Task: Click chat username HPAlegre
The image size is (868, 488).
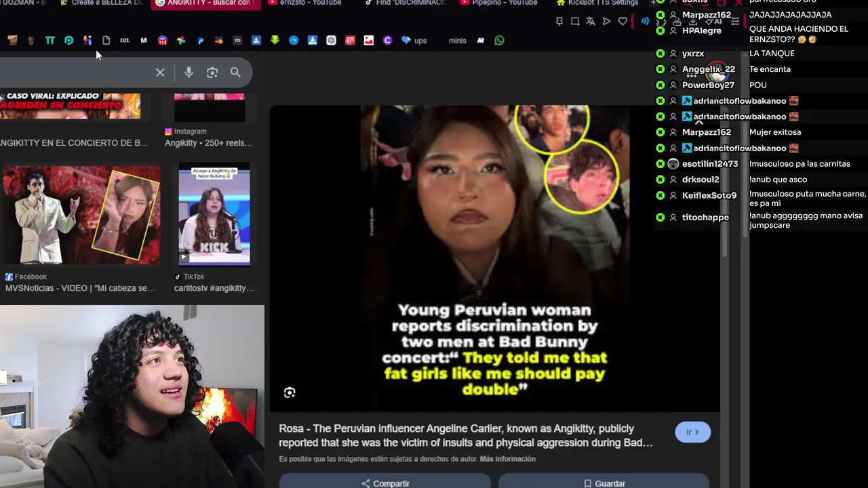Action: tap(702, 30)
